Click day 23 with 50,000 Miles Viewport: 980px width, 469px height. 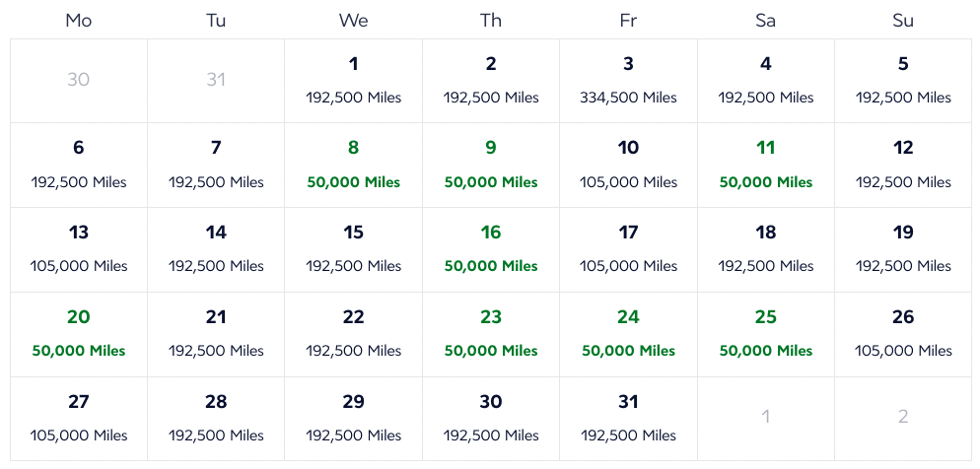click(491, 333)
